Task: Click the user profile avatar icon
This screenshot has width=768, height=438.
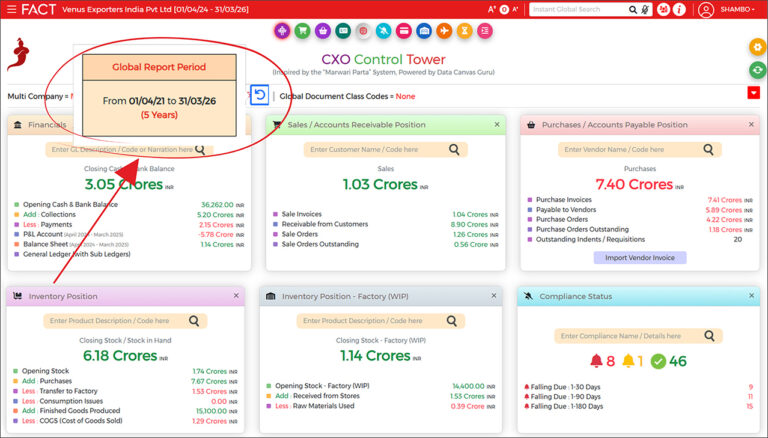Action: tap(706, 9)
